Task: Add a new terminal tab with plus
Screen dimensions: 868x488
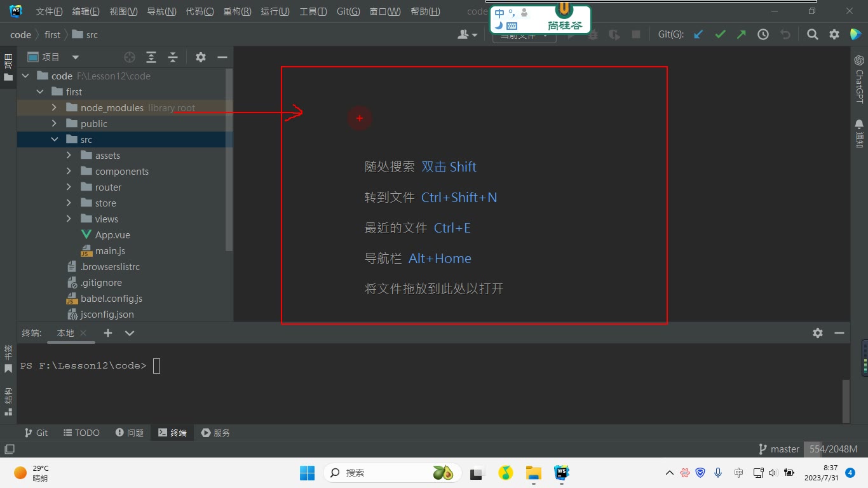Action: click(108, 333)
